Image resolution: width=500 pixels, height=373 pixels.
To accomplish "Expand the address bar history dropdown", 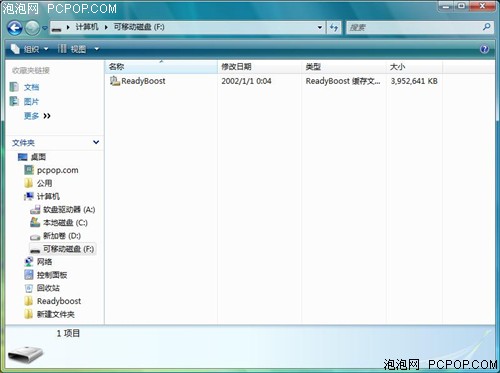I will (x=320, y=27).
